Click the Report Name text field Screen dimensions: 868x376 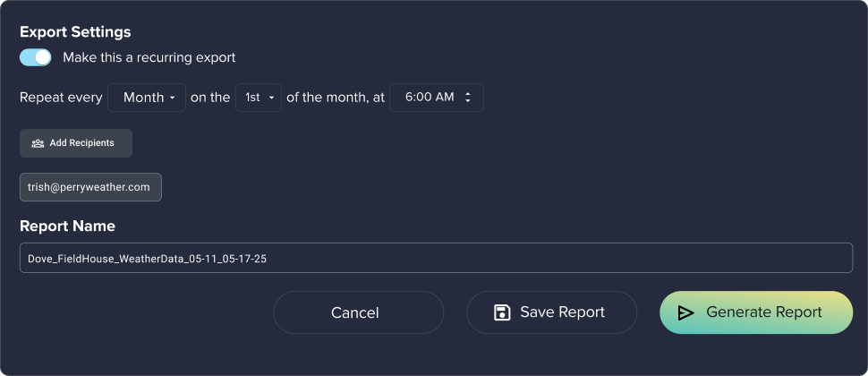click(436, 258)
